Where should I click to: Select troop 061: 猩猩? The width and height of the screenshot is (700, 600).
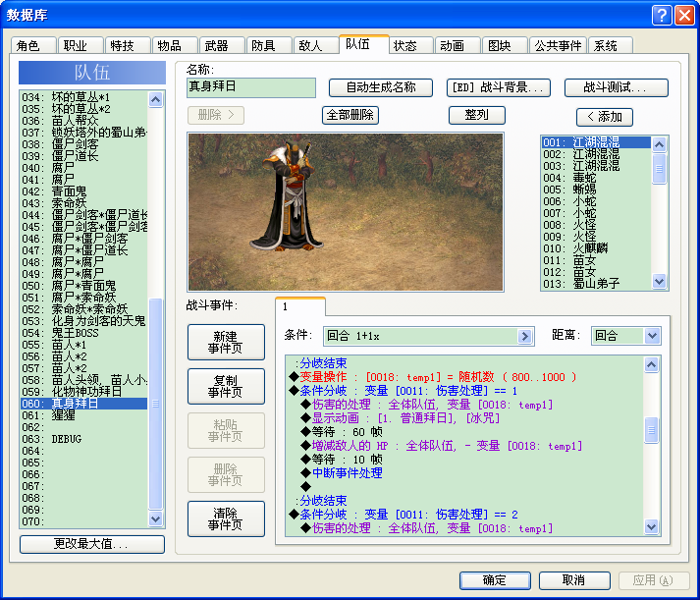point(83,415)
